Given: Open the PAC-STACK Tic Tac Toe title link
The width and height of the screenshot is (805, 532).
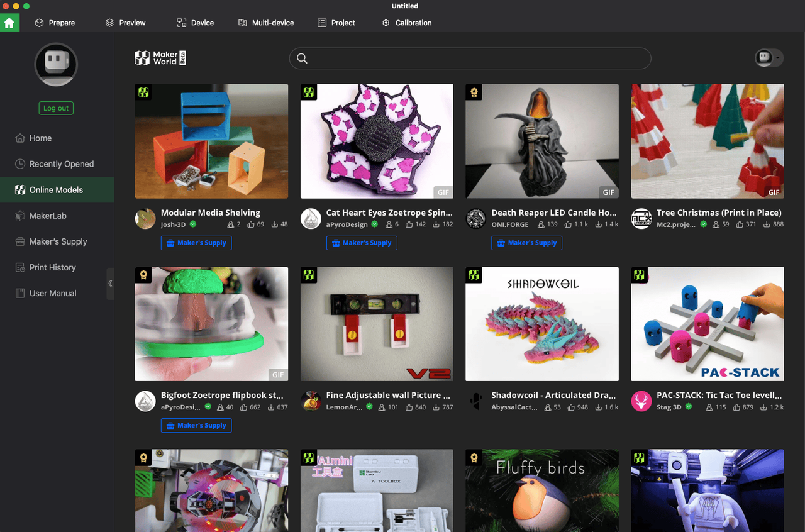Looking at the screenshot, I should click(x=719, y=396).
